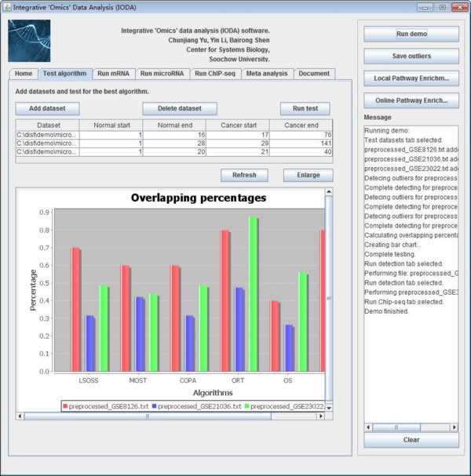The width and height of the screenshot is (471, 476).
Task: Switch to the Run ChIP-seq tab
Action: [x=215, y=74]
